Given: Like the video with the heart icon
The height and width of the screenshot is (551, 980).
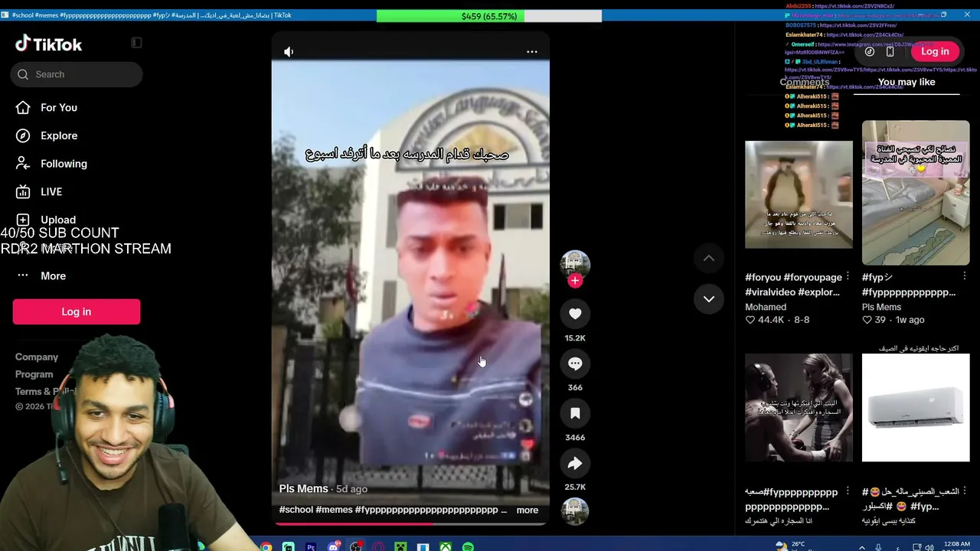Looking at the screenshot, I should (575, 314).
